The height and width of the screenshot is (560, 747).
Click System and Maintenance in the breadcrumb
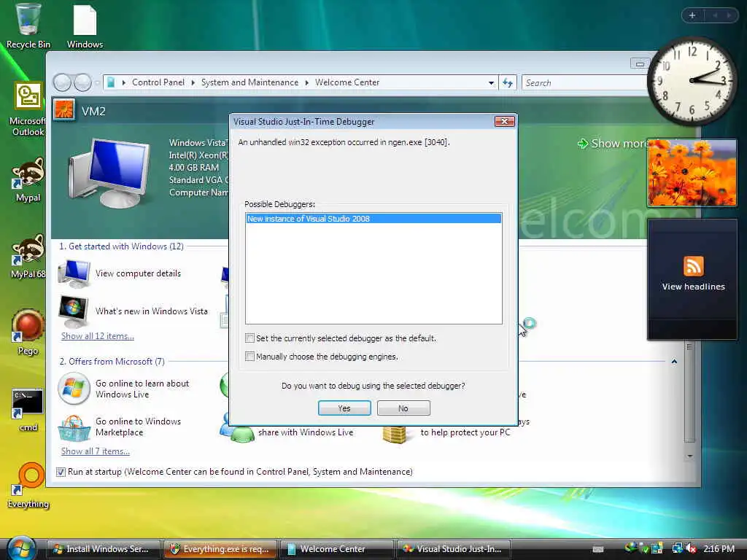tap(249, 82)
